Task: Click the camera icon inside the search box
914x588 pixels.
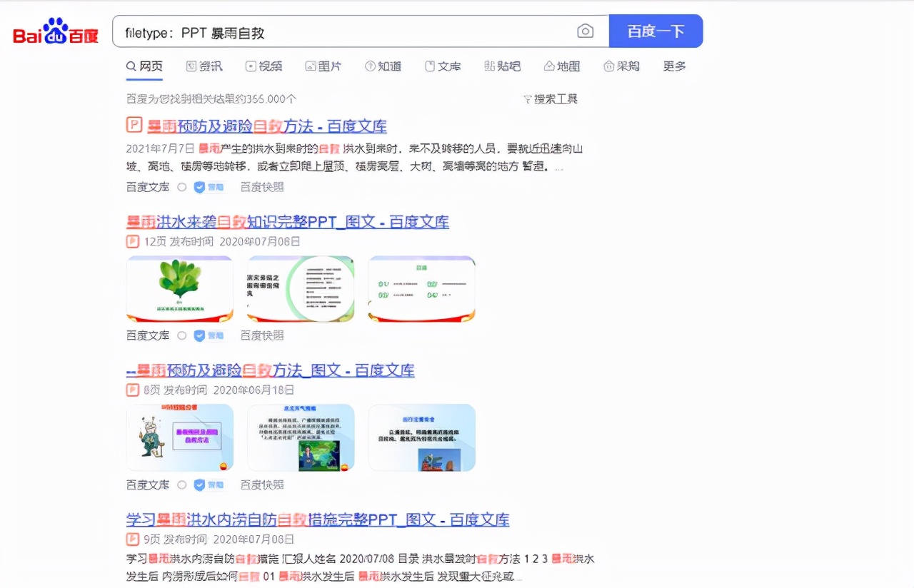Action: 586,31
